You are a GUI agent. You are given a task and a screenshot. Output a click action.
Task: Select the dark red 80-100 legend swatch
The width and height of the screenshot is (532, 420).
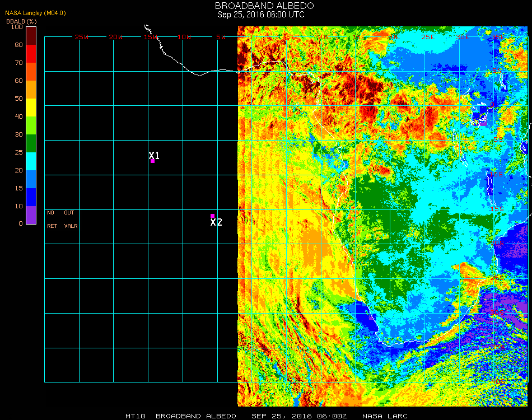[x=31, y=35]
